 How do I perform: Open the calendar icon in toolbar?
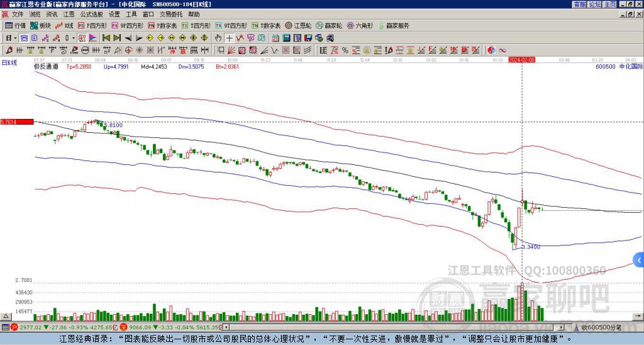coord(275,38)
